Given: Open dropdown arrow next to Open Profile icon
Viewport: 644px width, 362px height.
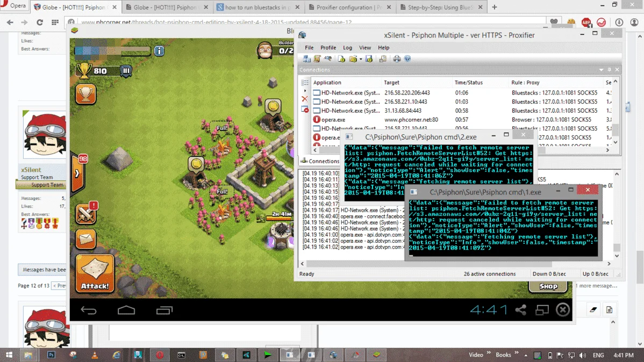Looking at the screenshot, I should [x=361, y=59].
